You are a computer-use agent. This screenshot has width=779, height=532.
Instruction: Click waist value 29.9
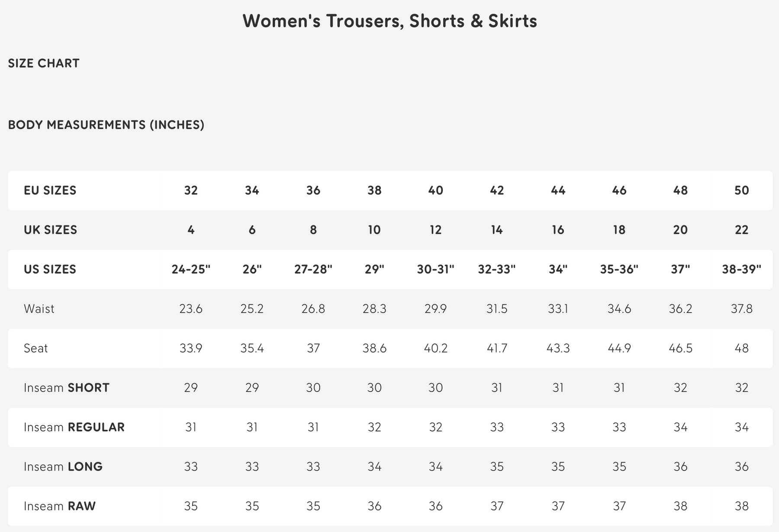[x=435, y=309]
